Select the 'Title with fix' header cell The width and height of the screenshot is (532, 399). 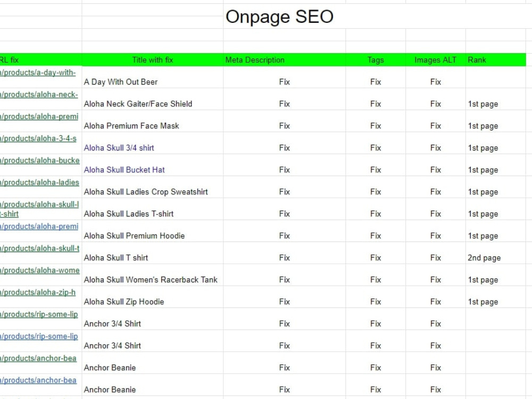(152, 60)
